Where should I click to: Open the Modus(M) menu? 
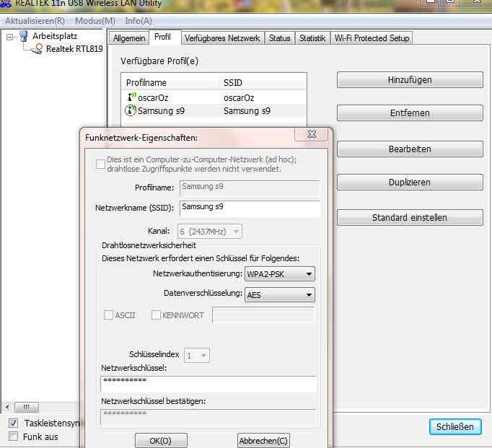95,21
